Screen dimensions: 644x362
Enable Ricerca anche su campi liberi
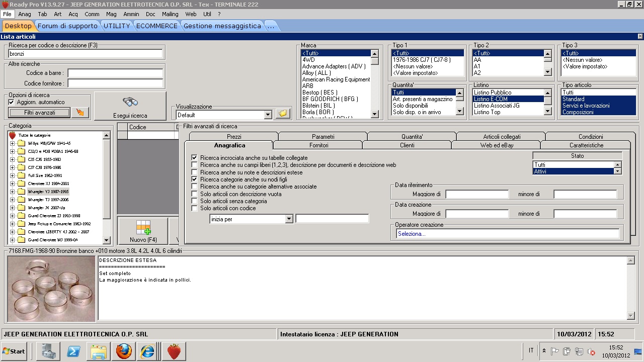point(195,165)
